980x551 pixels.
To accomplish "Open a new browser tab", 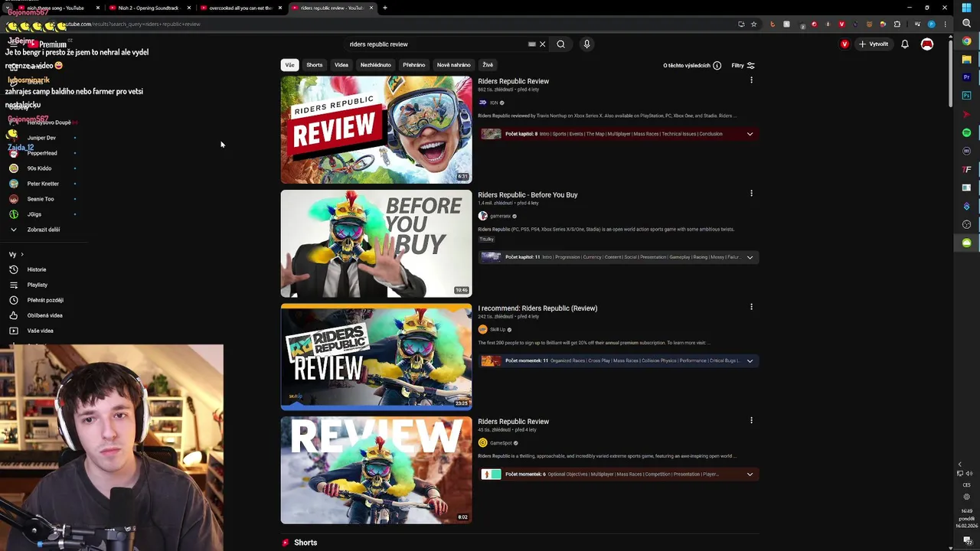I will tap(385, 8).
